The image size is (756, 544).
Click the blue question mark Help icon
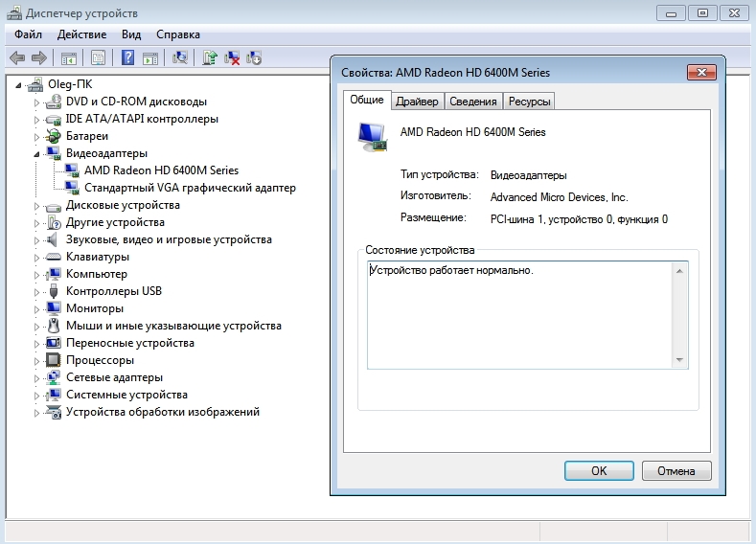tap(127, 58)
